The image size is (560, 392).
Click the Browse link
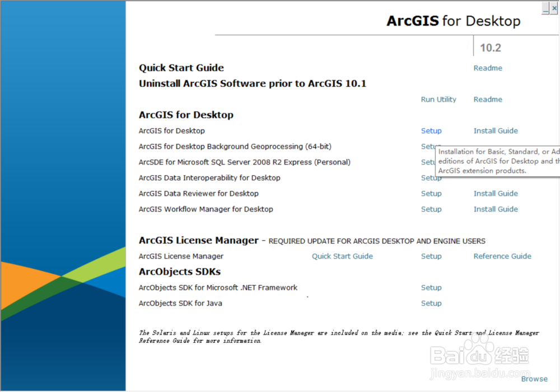pos(534,379)
